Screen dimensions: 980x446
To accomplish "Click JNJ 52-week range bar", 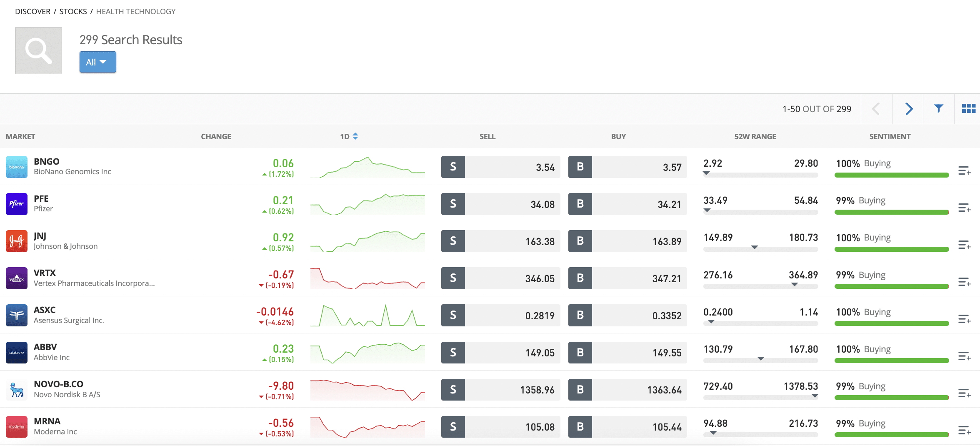I will (x=761, y=249).
